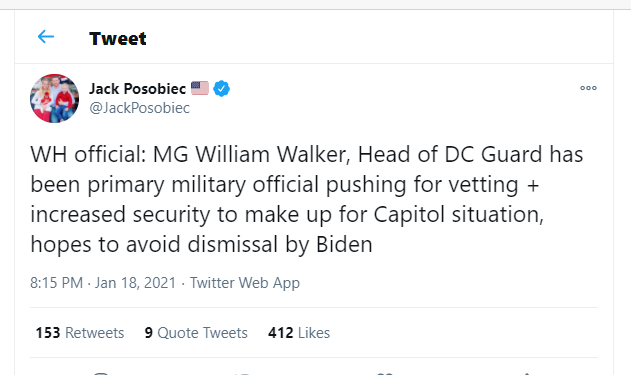Click the Tweet page header title
Screen dimensions: 631x375
pyautogui.click(x=118, y=39)
